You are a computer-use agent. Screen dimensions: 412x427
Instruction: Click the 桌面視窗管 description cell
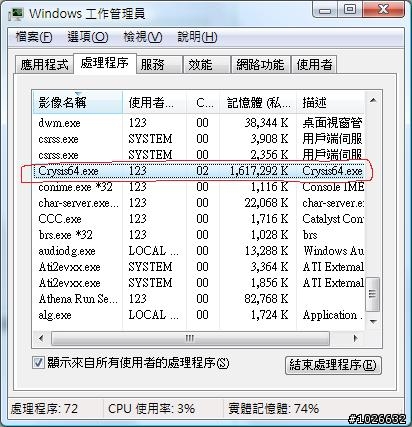click(x=332, y=123)
